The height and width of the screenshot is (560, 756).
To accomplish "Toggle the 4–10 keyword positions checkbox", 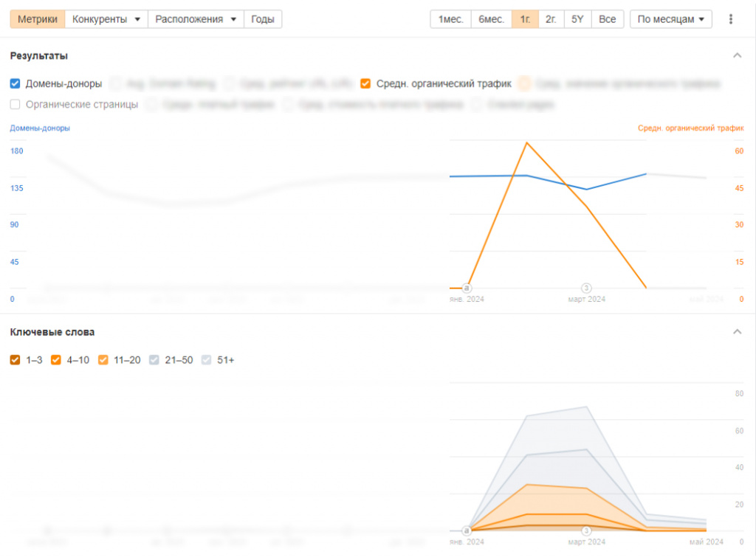I will click(56, 360).
